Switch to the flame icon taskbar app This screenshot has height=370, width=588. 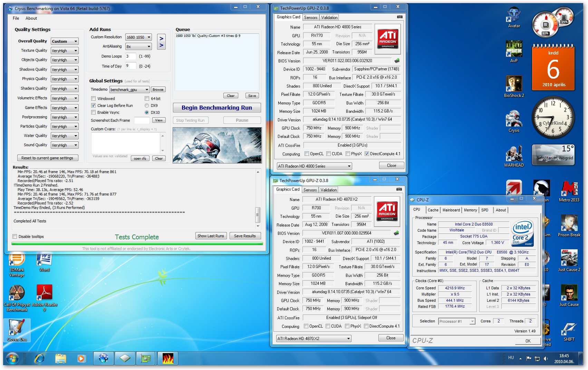167,359
